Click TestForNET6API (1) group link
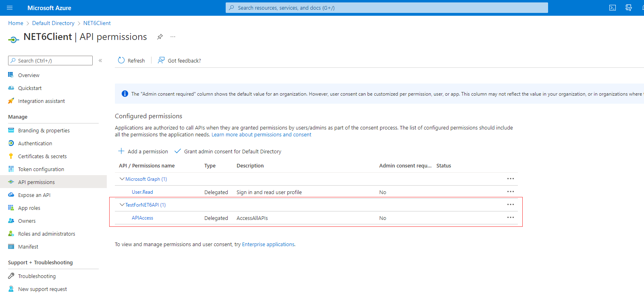Image resolution: width=644 pixels, height=297 pixels. pos(145,205)
